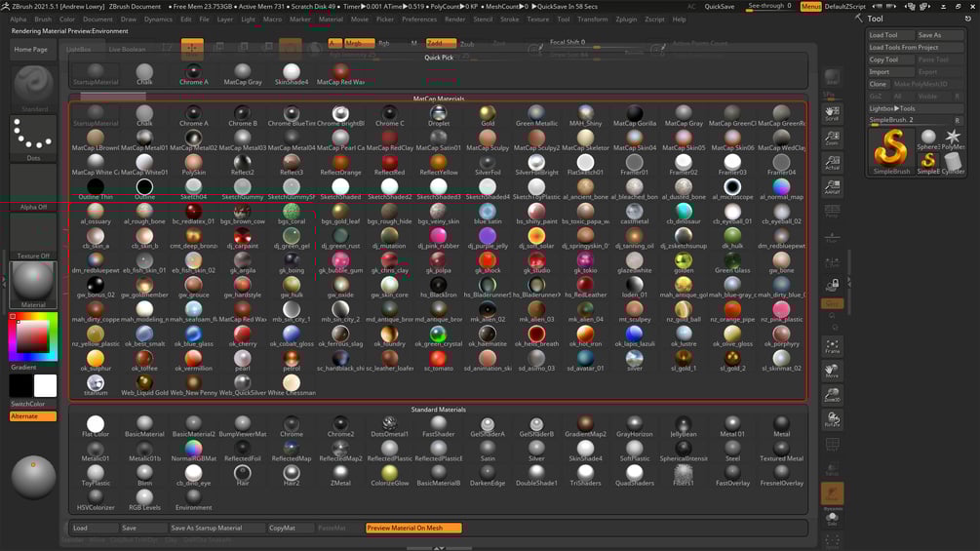Adjust the SimpleBrush. 2 tool slider

click(x=911, y=120)
